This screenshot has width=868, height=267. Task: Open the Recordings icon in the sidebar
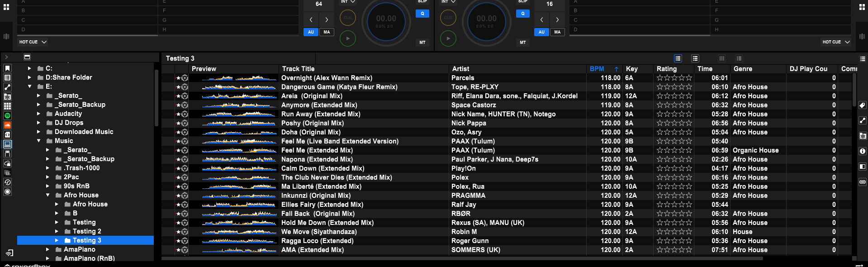tap(7, 192)
